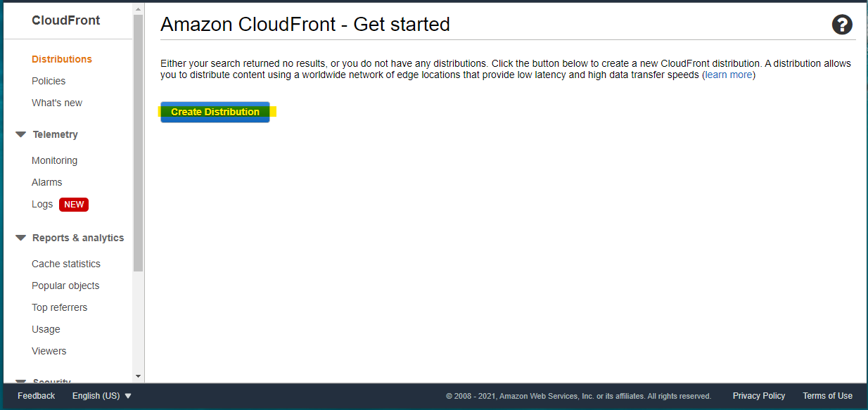Collapse the Reports & analytics section
Image resolution: width=868 pixels, height=410 pixels.
tap(20, 237)
